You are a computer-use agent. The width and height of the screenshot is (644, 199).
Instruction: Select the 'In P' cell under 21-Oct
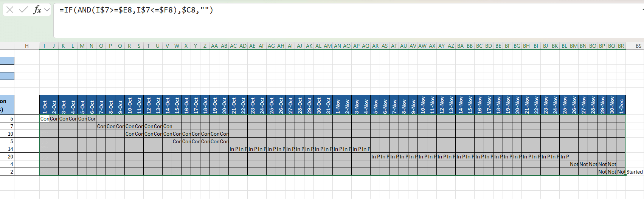coord(233,149)
